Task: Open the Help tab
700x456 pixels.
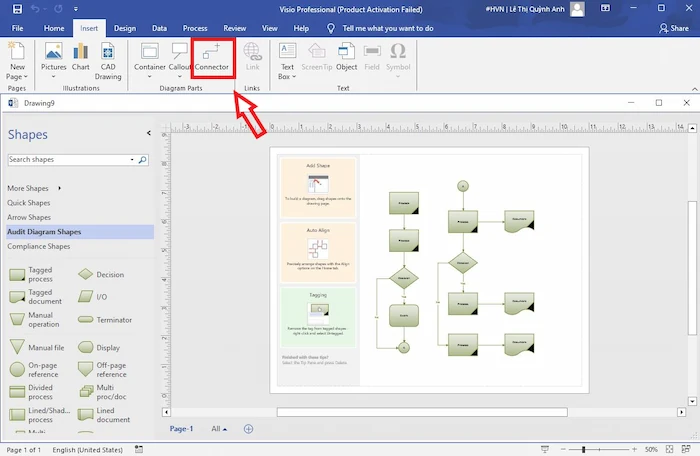Action: [301, 28]
